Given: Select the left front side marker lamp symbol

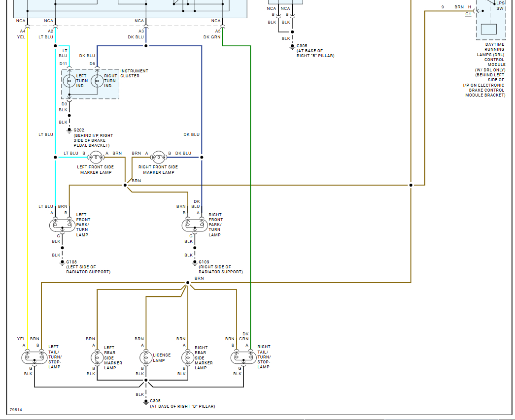Looking at the screenshot, I should (96, 158).
